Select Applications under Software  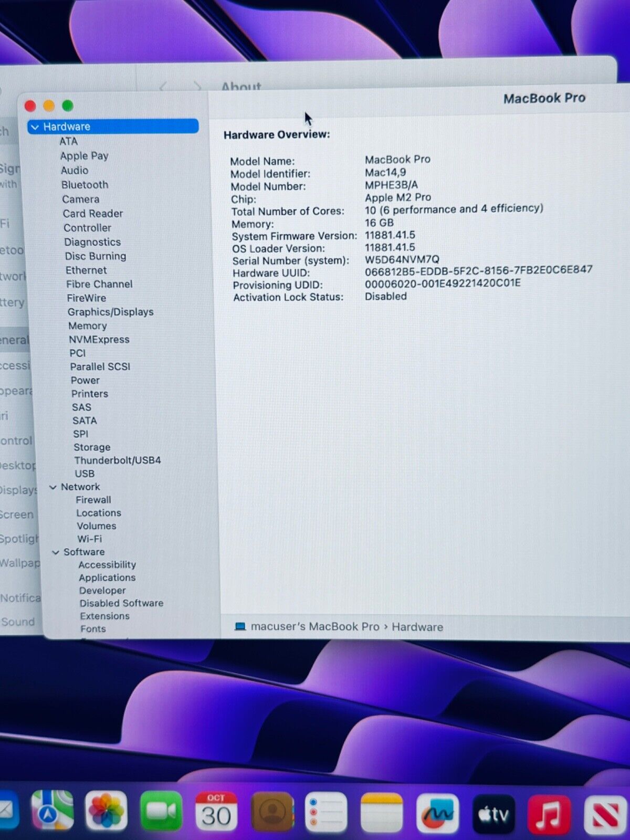coord(107,577)
